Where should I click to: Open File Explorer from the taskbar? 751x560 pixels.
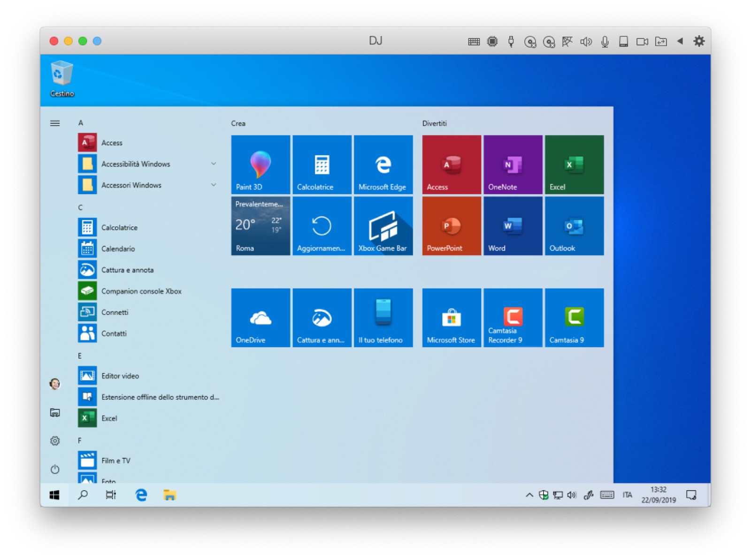[x=169, y=495]
